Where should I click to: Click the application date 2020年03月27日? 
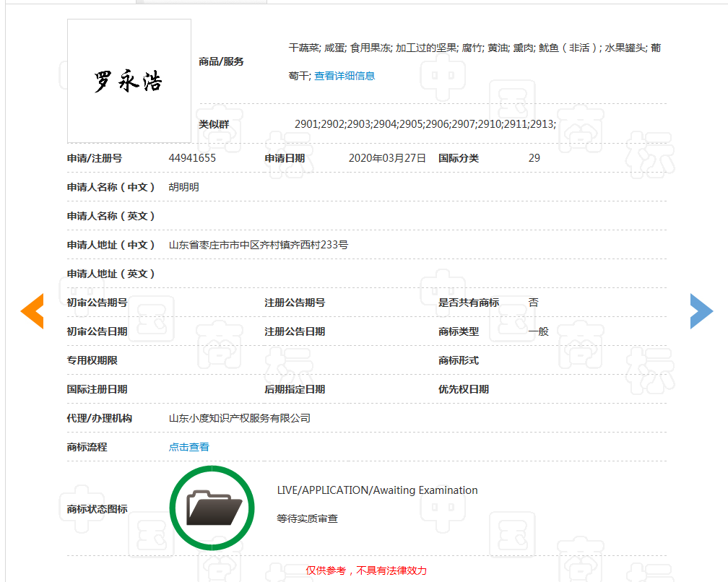387,158
